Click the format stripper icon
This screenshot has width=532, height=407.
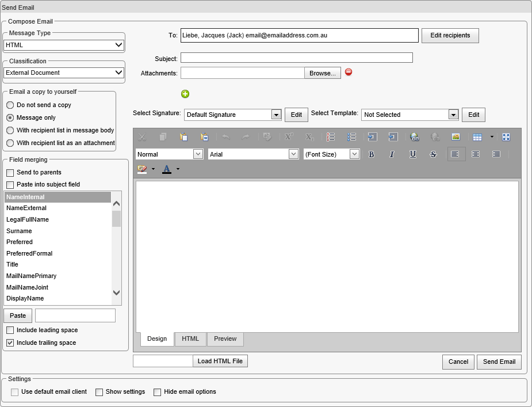(267, 137)
